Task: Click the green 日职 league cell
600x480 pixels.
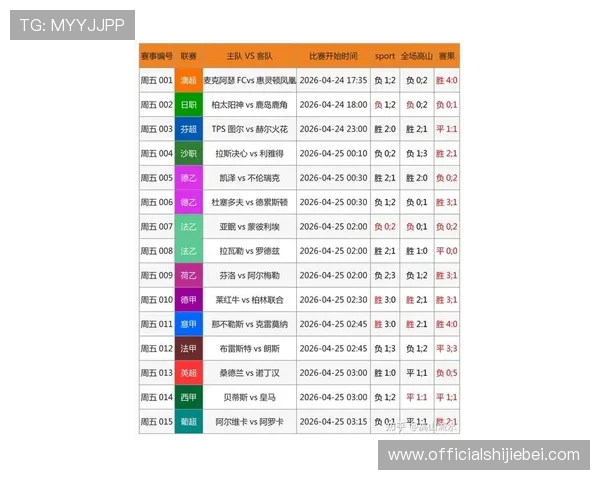Action: point(189,104)
